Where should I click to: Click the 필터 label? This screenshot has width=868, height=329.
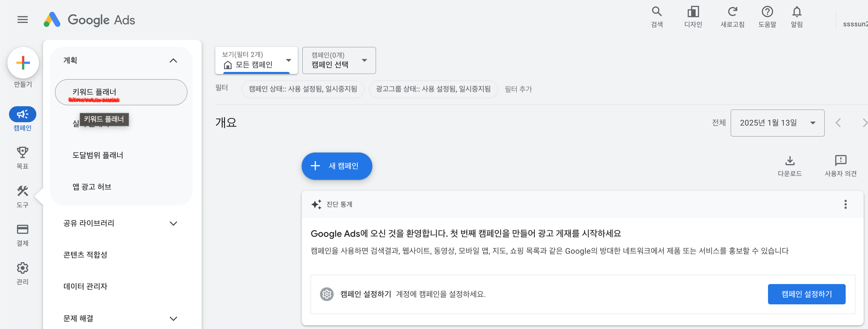pyautogui.click(x=221, y=88)
